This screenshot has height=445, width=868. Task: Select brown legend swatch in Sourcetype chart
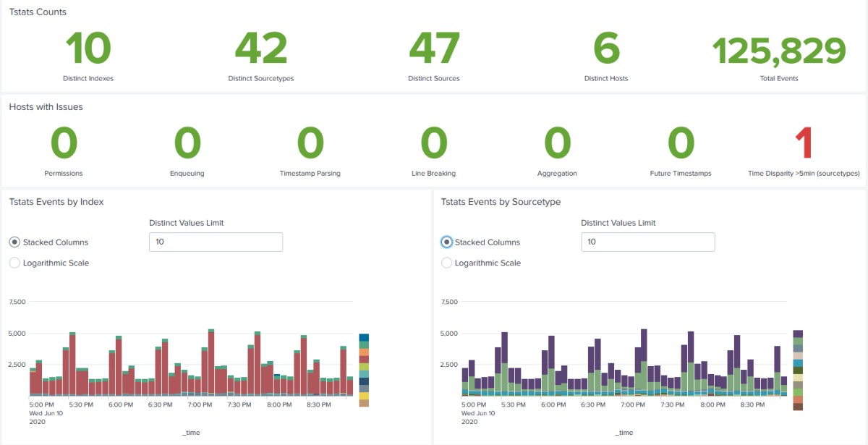[798, 407]
